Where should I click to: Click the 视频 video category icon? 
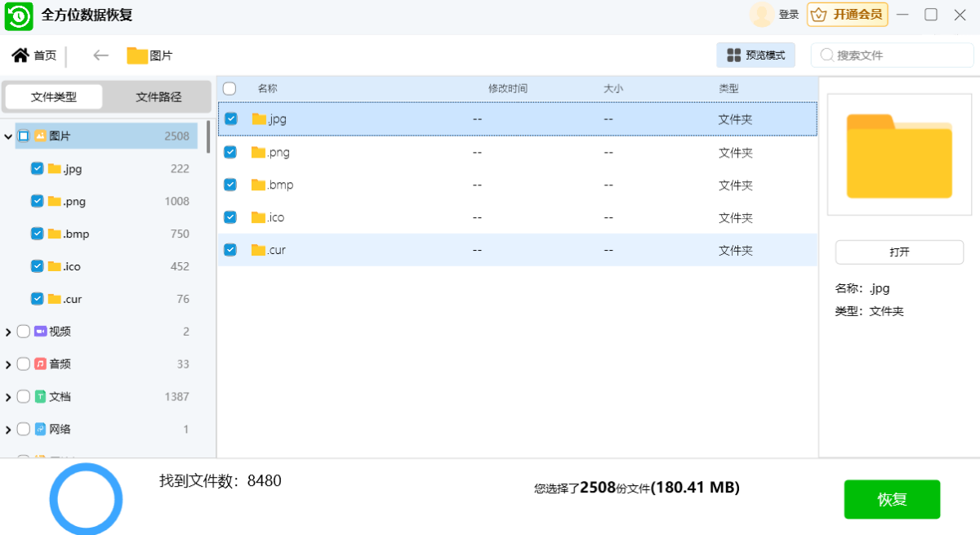point(40,332)
